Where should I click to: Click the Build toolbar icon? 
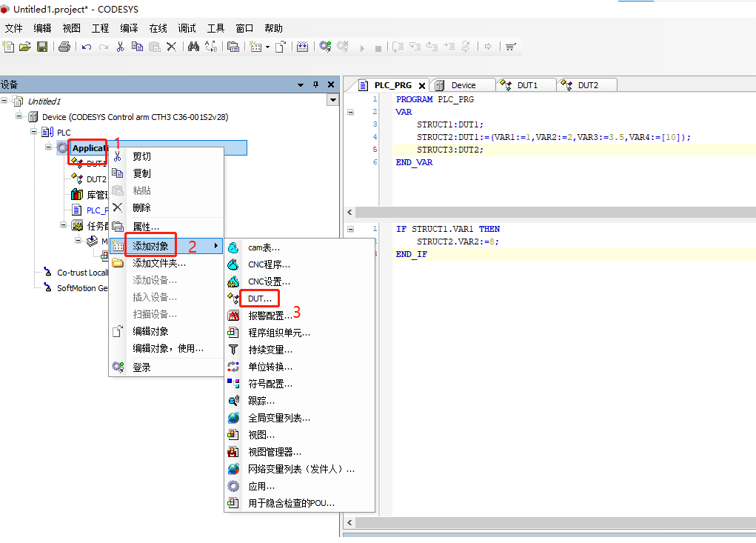click(302, 47)
